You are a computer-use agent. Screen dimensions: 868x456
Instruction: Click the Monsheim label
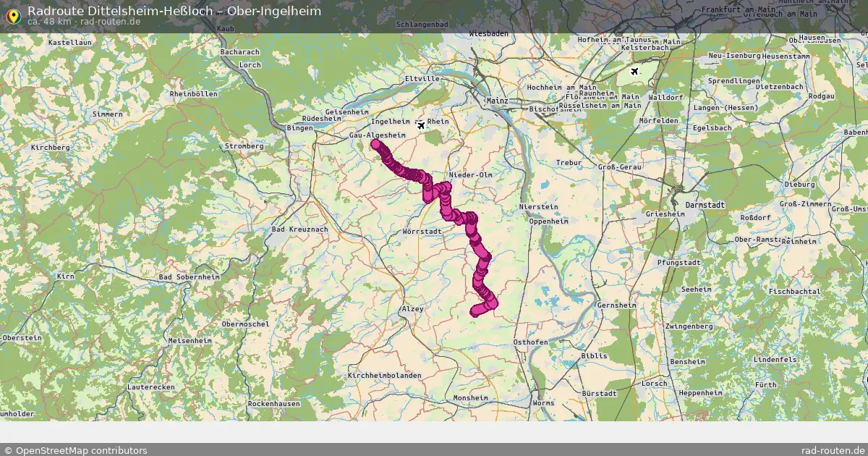pyautogui.click(x=470, y=398)
